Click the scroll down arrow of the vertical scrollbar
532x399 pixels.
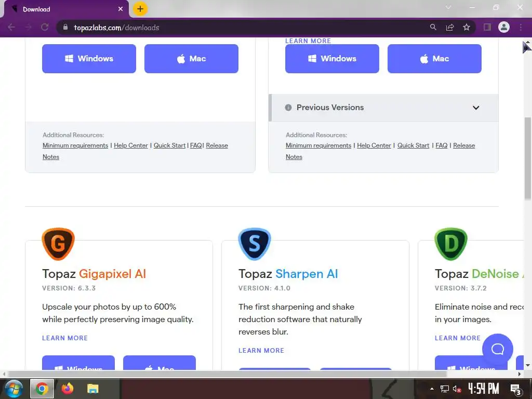(528, 365)
